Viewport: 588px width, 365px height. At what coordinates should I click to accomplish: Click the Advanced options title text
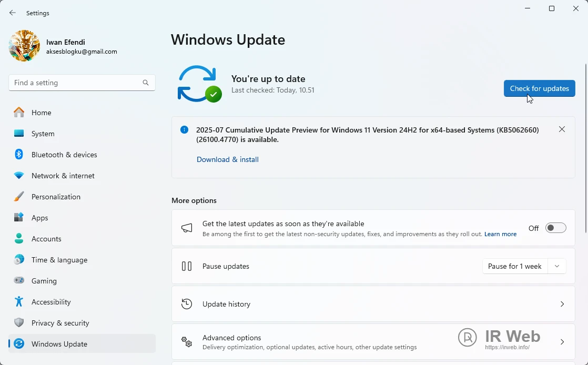[232, 338]
